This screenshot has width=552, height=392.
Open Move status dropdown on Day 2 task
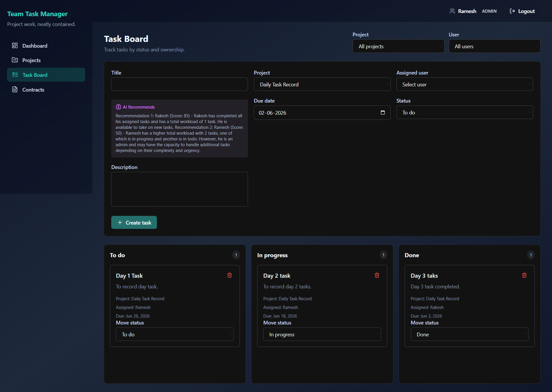point(322,334)
